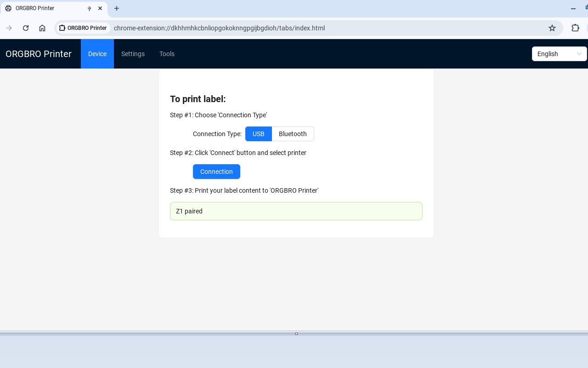Click the blue Connection button

216,172
